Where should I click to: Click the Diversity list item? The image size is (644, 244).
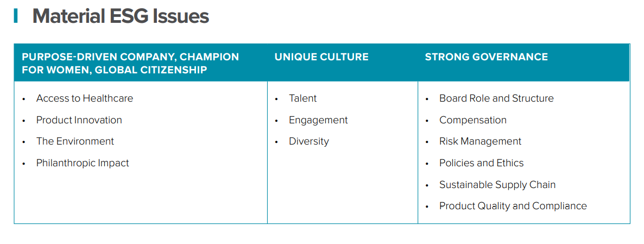tap(309, 141)
